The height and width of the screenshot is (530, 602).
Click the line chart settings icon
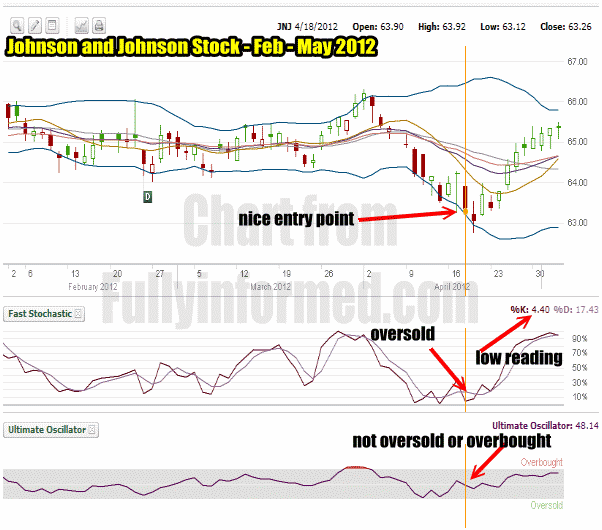click(x=81, y=26)
